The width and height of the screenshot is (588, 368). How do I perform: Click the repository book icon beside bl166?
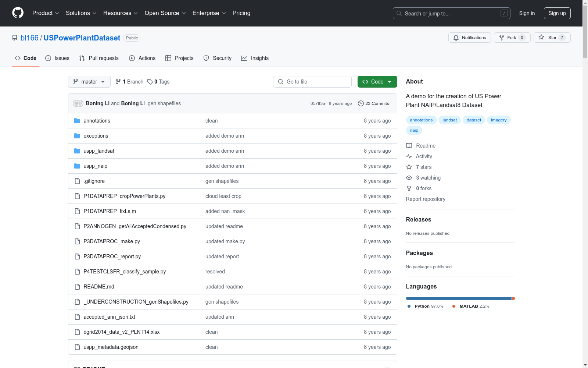(x=15, y=38)
